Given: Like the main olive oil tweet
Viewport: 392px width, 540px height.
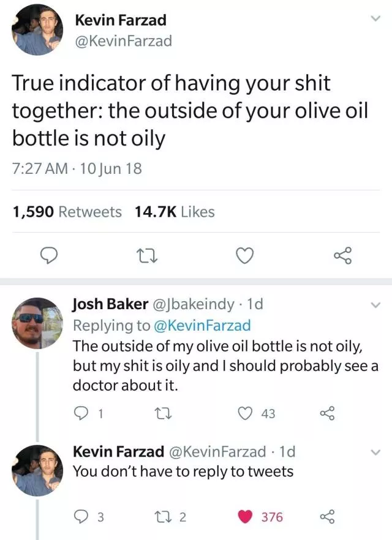Looking at the screenshot, I should point(245,256).
